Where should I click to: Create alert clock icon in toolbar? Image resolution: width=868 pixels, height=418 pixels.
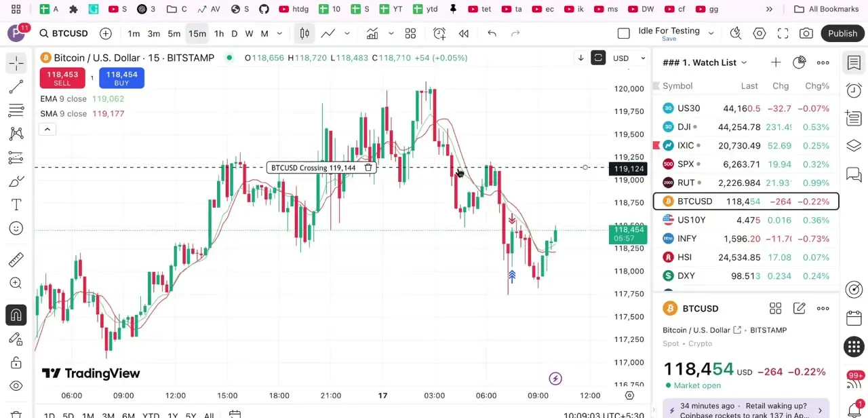[439, 33]
